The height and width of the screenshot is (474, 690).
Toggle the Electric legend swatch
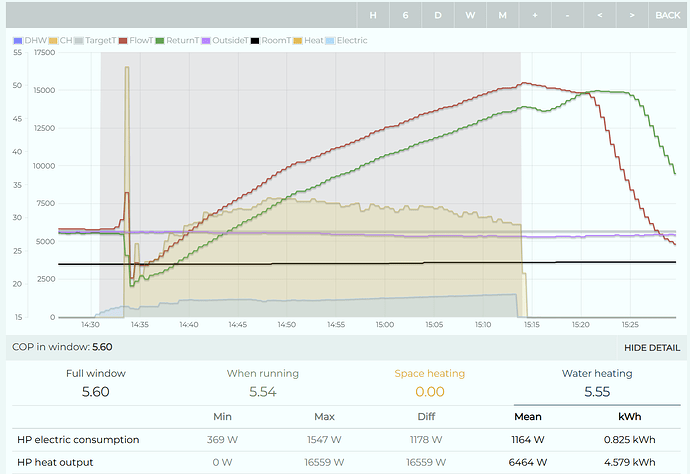coord(330,40)
